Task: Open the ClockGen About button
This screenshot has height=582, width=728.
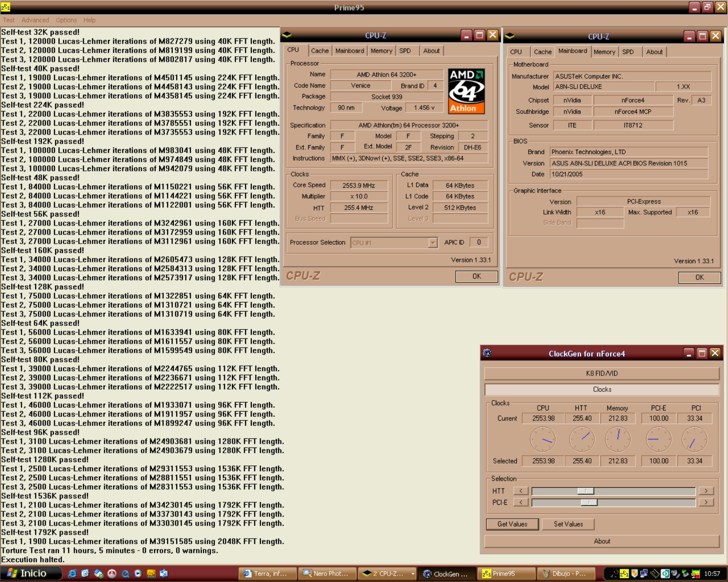Action: 602,541
